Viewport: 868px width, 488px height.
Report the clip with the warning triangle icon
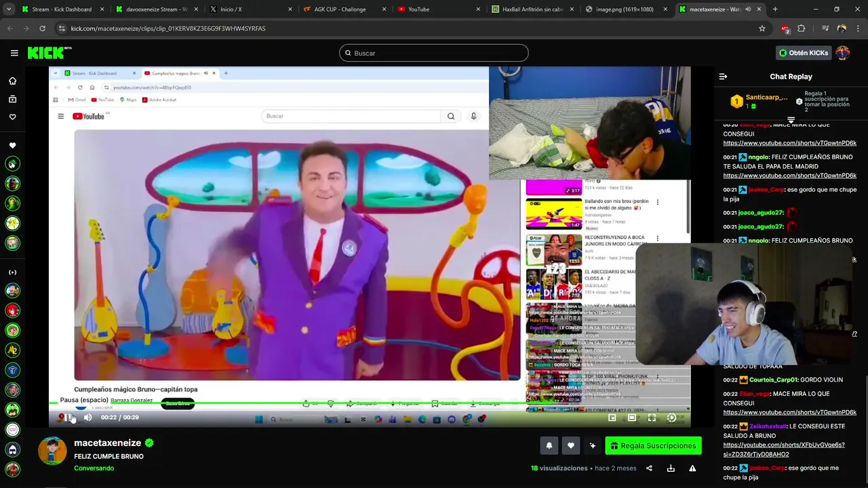692,468
